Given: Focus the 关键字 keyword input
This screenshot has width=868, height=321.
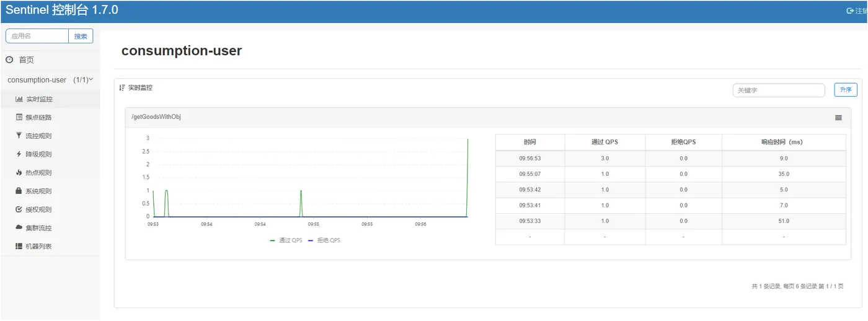Looking at the screenshot, I should (x=779, y=90).
